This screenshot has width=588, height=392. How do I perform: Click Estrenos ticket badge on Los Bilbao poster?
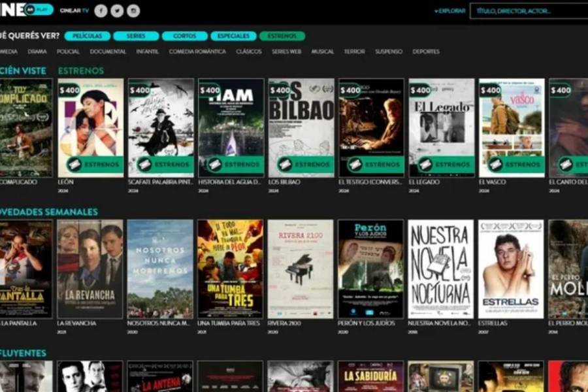[x=305, y=164]
